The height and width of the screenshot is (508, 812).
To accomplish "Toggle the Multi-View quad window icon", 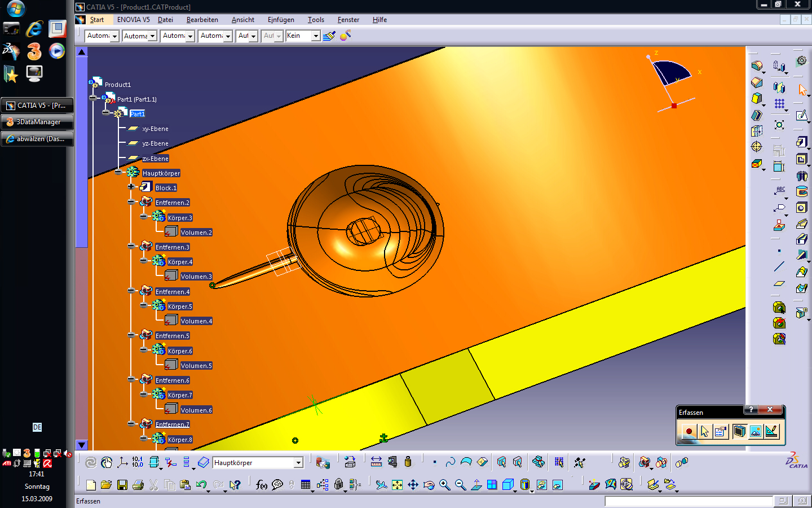I will tap(492, 485).
